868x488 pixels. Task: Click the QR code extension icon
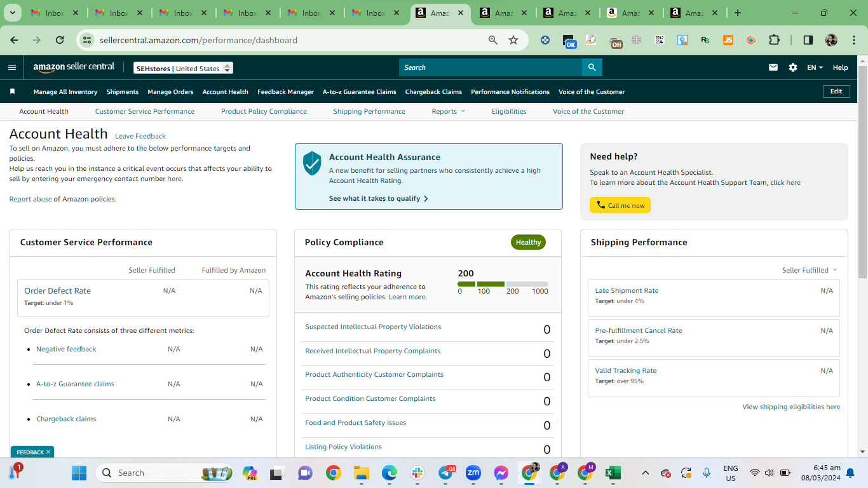point(660,40)
